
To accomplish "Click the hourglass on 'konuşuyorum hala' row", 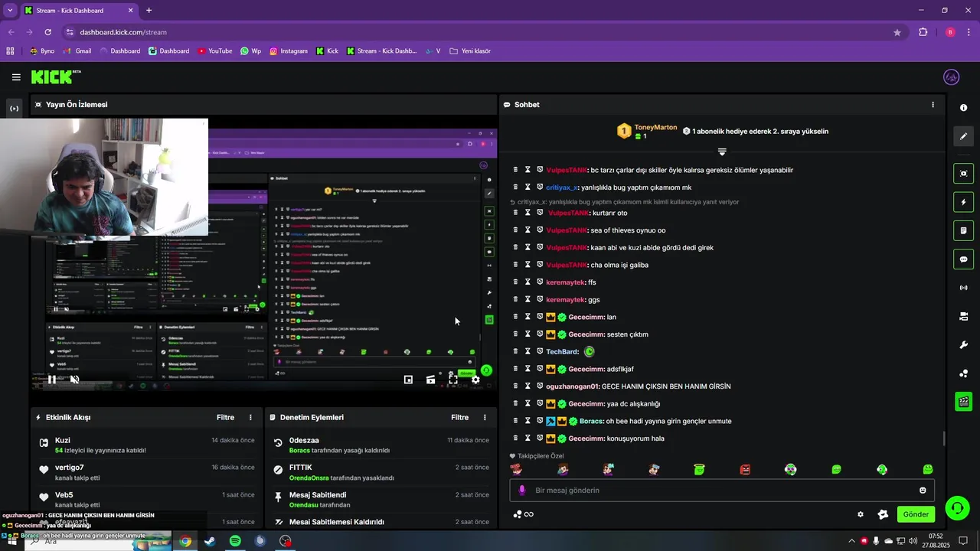I will click(528, 439).
